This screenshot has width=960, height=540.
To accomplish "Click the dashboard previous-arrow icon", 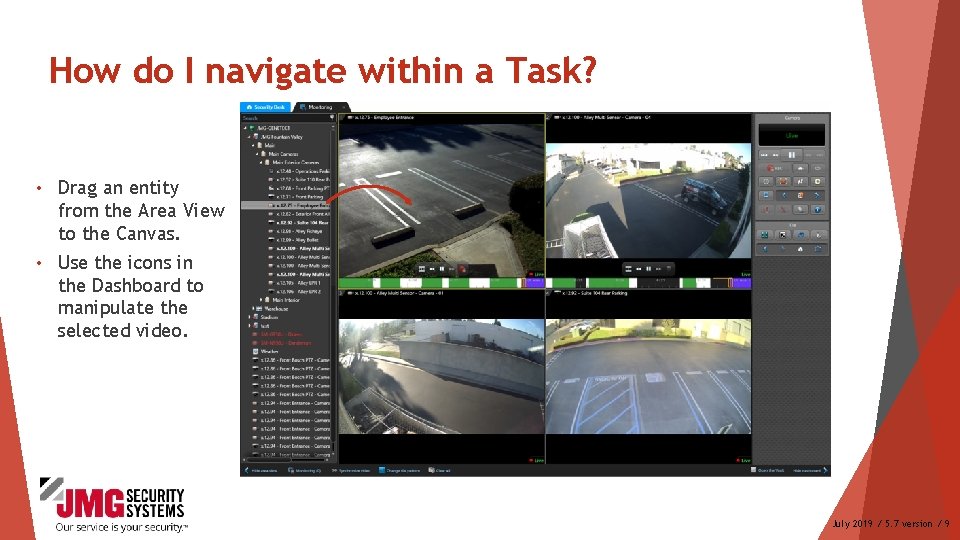I will click(x=783, y=195).
